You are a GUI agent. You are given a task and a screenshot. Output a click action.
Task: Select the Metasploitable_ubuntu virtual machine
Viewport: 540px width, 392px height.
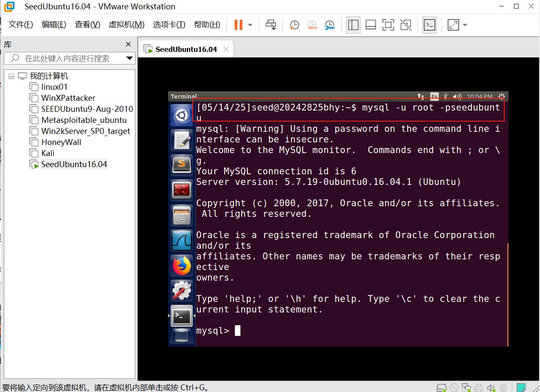click(x=84, y=120)
